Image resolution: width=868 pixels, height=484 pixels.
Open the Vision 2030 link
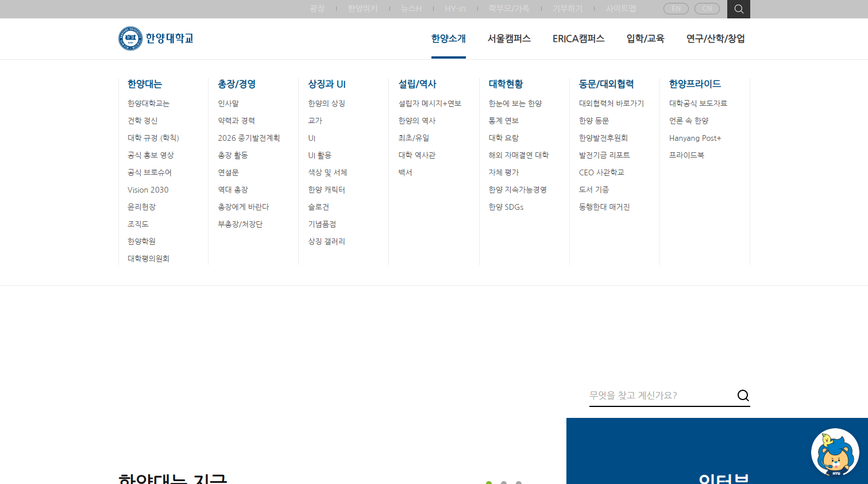[x=148, y=190]
